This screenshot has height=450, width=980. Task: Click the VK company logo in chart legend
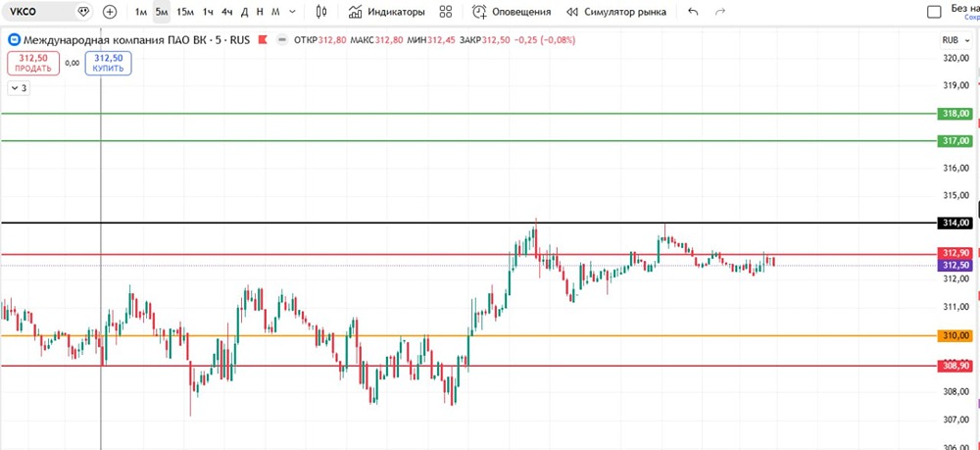click(15, 40)
